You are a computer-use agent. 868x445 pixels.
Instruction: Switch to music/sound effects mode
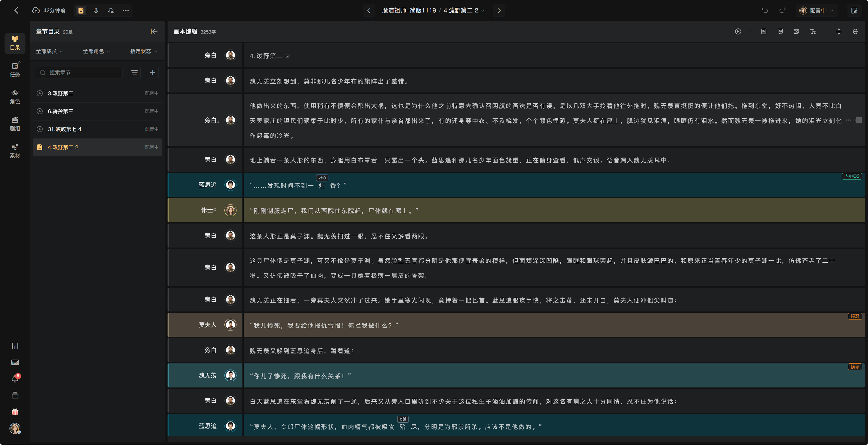coord(111,10)
